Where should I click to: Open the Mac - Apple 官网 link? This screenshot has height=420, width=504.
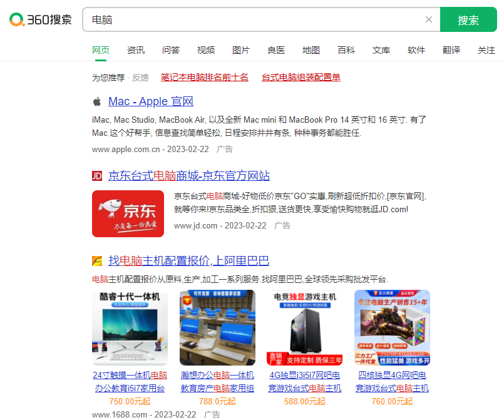tap(150, 101)
